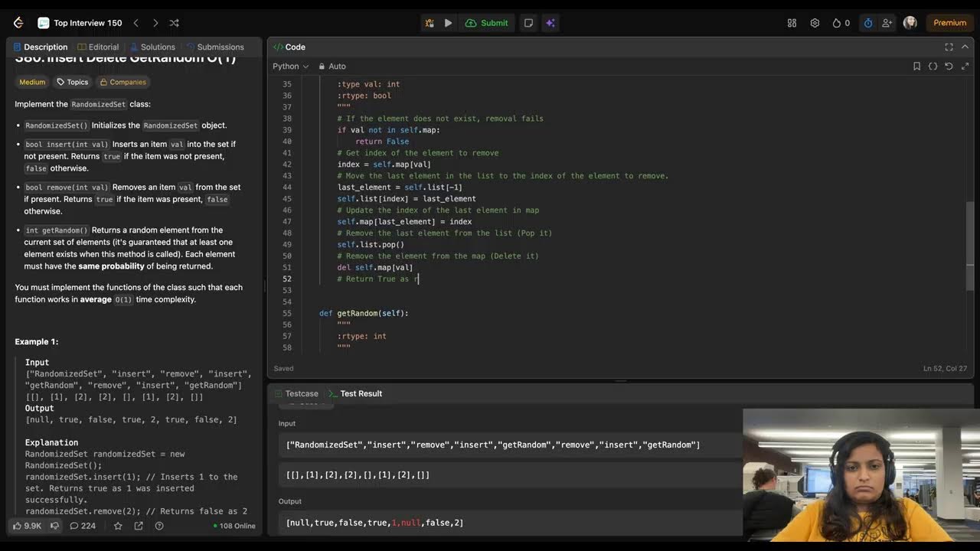
Task: Open the Top Interview 150 problem list
Action: click(x=80, y=23)
